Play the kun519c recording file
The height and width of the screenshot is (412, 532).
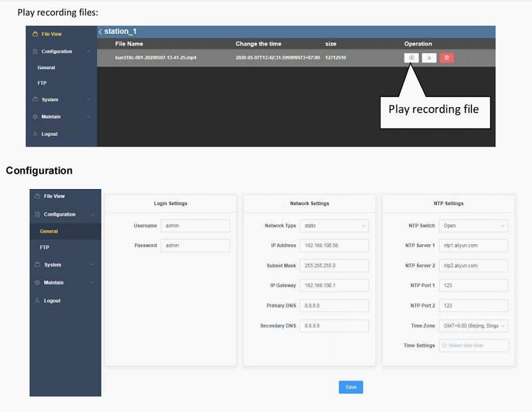tap(412, 58)
